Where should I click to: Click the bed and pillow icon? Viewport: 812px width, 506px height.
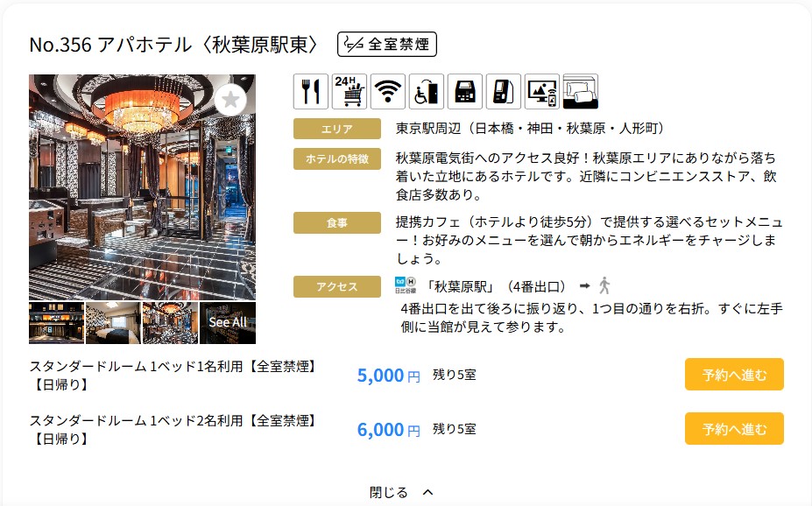[x=581, y=92]
